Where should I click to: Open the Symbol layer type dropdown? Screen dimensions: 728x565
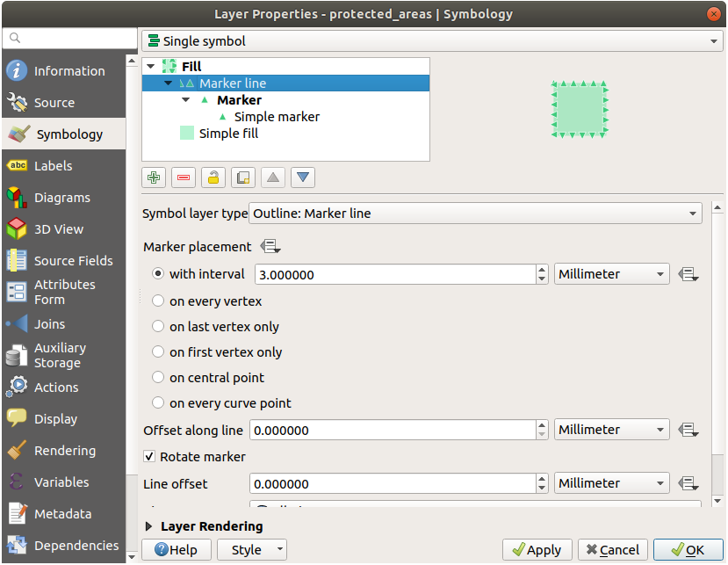click(475, 214)
